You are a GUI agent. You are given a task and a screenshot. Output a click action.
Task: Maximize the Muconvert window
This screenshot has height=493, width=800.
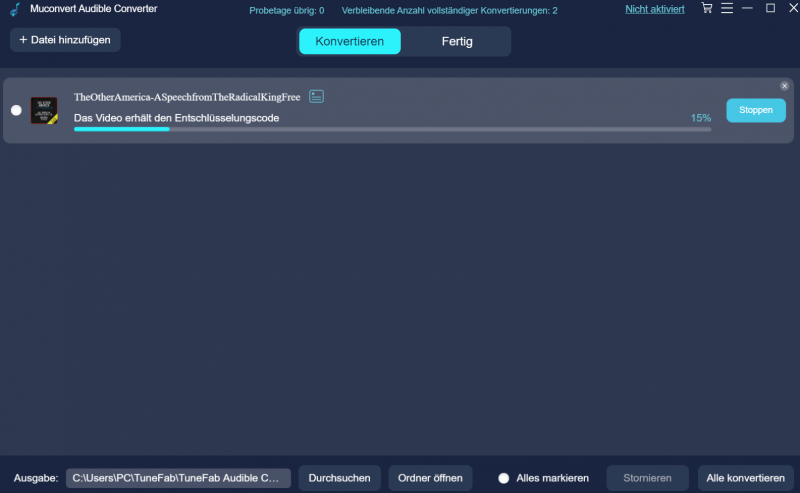(770, 8)
